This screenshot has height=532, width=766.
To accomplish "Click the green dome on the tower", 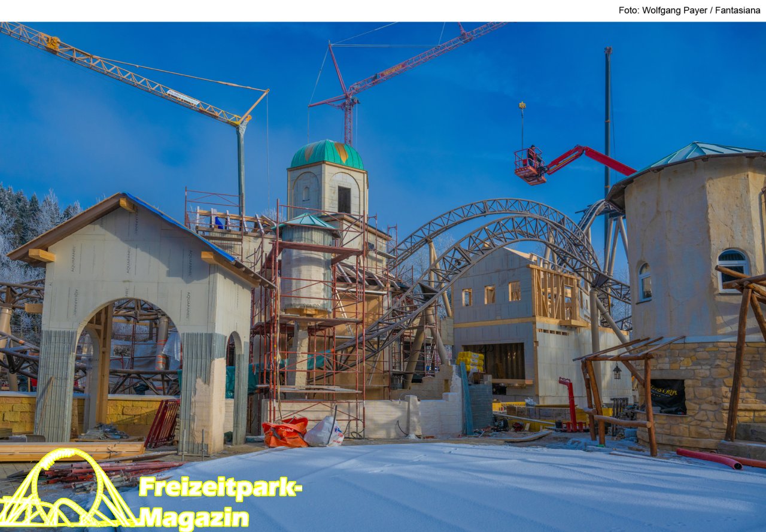I will point(327,154).
